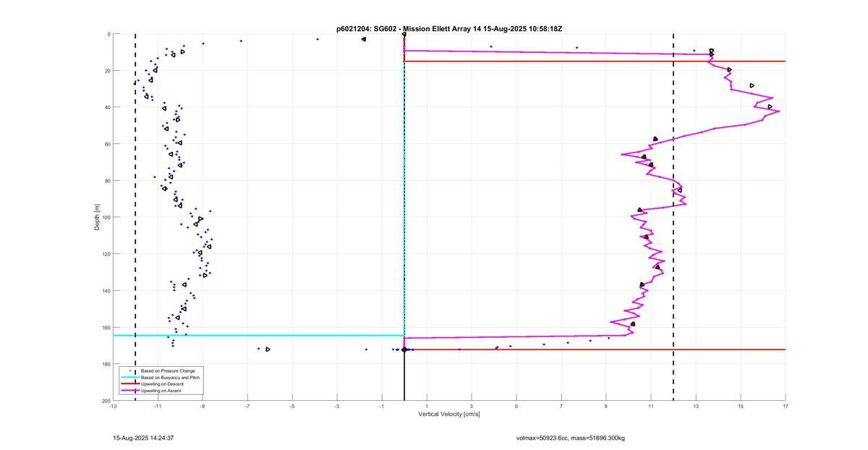Click y-axis tick label "120"

[106, 254]
